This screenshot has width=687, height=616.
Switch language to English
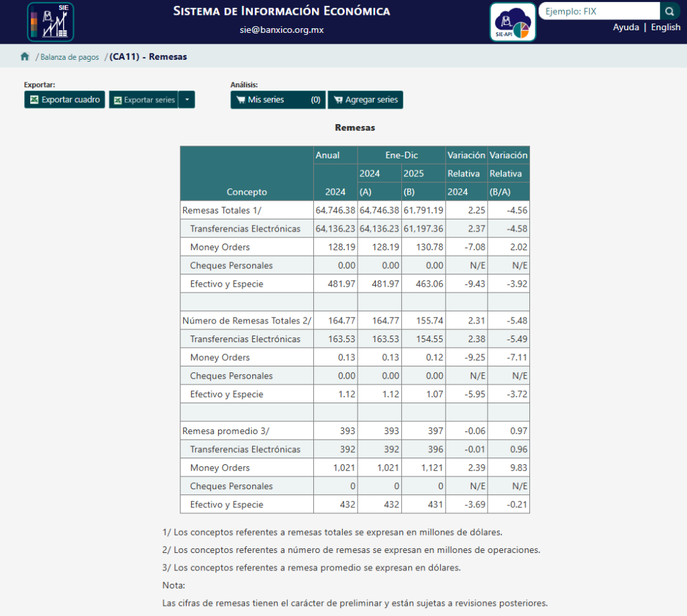tap(666, 28)
